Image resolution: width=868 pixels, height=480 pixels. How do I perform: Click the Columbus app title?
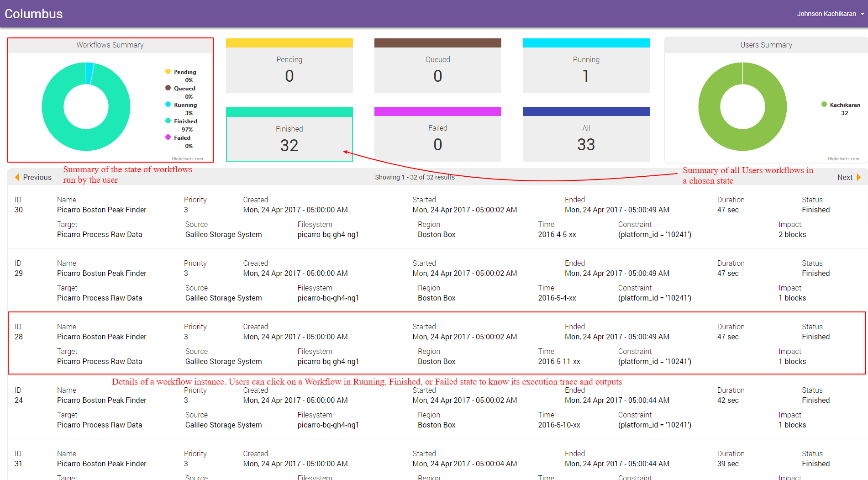pos(34,14)
